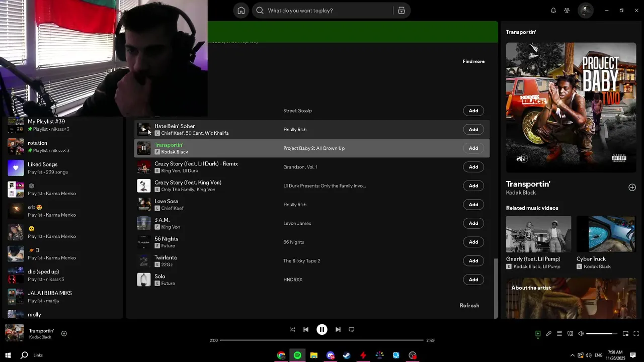The image size is (644, 362).
Task: Toggle the repeat mode
Action: (x=352, y=330)
